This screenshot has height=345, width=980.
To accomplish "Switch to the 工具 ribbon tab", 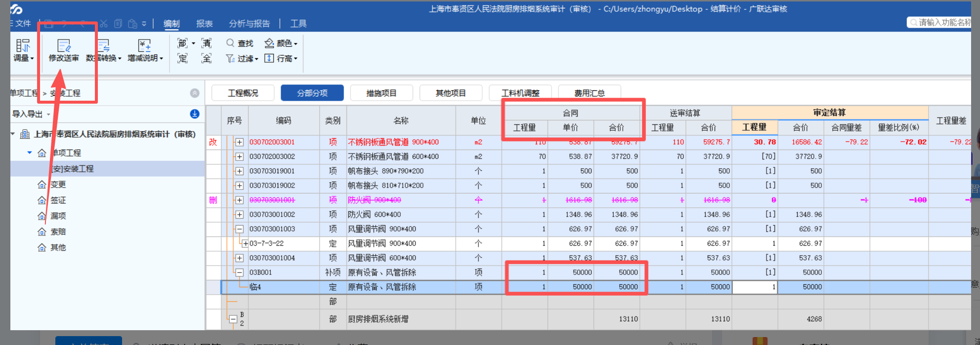I will pos(298,23).
